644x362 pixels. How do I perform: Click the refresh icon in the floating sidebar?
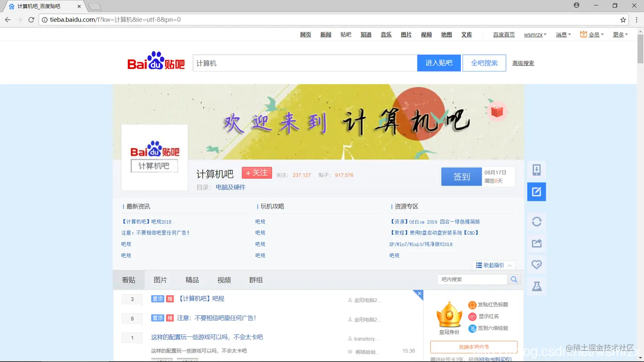tap(536, 222)
